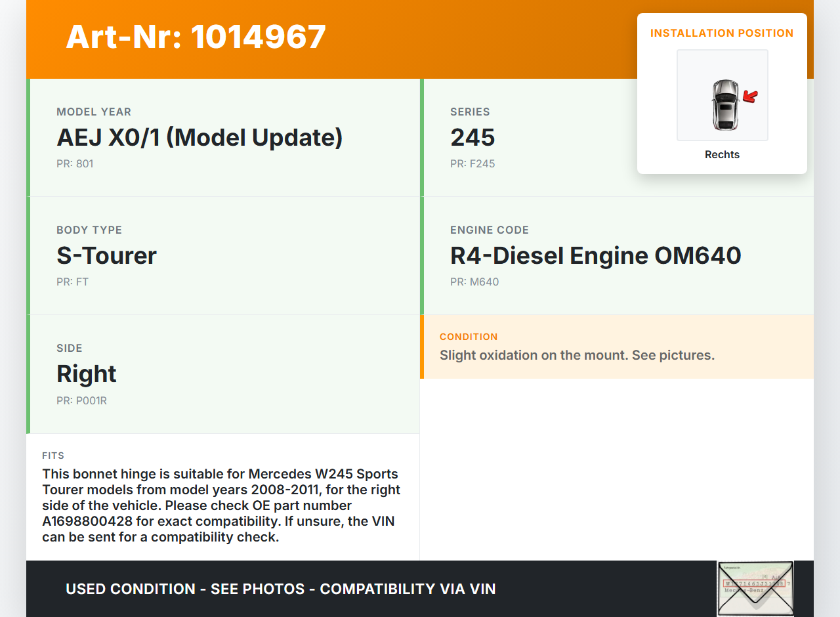
Task: Click the Art-Nr: 1014967 title
Action: [196, 37]
